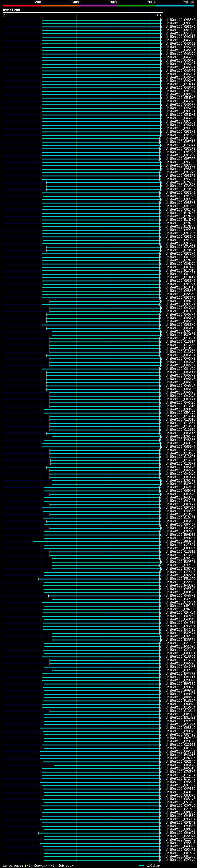The image size is (197, 868).
Task: Open hit UniRef100_Q9SEN5
Action: (180, 26)
